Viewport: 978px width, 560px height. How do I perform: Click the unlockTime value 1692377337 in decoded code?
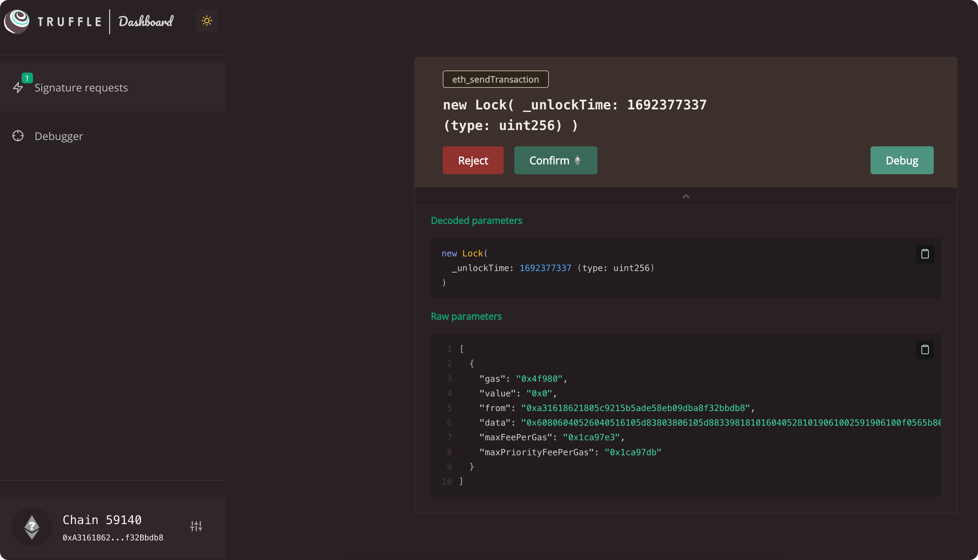tap(546, 268)
